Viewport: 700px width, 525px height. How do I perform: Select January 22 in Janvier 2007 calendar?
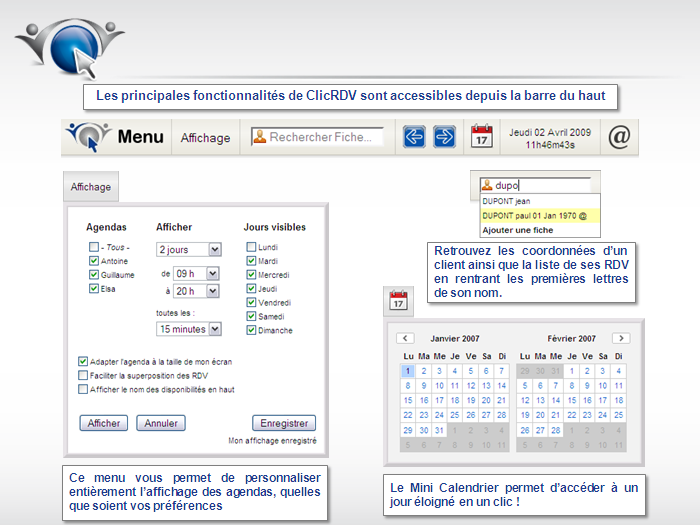click(x=408, y=415)
